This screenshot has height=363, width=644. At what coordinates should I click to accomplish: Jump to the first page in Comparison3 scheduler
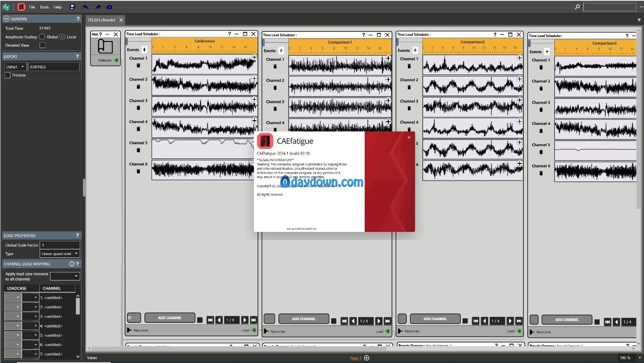tap(607, 322)
